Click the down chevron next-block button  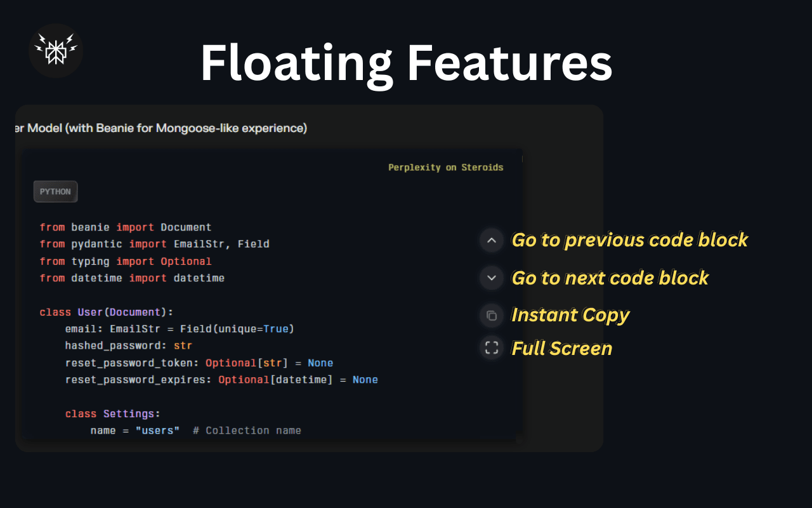[491, 277]
